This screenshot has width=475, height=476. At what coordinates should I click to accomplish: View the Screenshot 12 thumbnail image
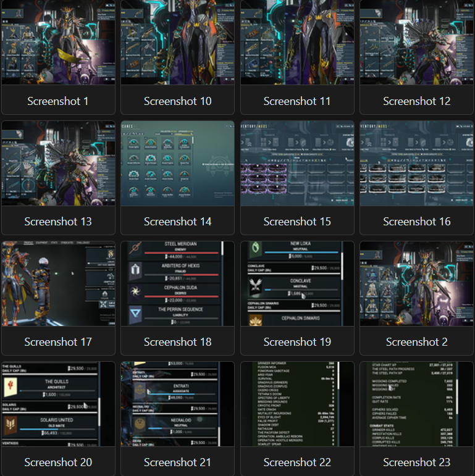click(x=416, y=42)
